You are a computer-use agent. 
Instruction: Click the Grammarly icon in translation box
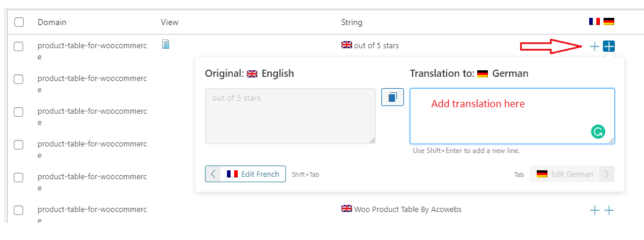pyautogui.click(x=598, y=132)
